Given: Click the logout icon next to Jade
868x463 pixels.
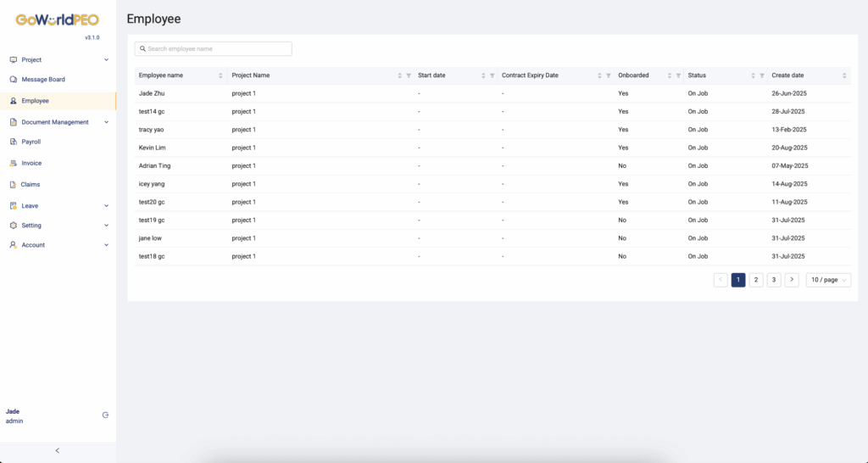Looking at the screenshot, I should pyautogui.click(x=105, y=416).
